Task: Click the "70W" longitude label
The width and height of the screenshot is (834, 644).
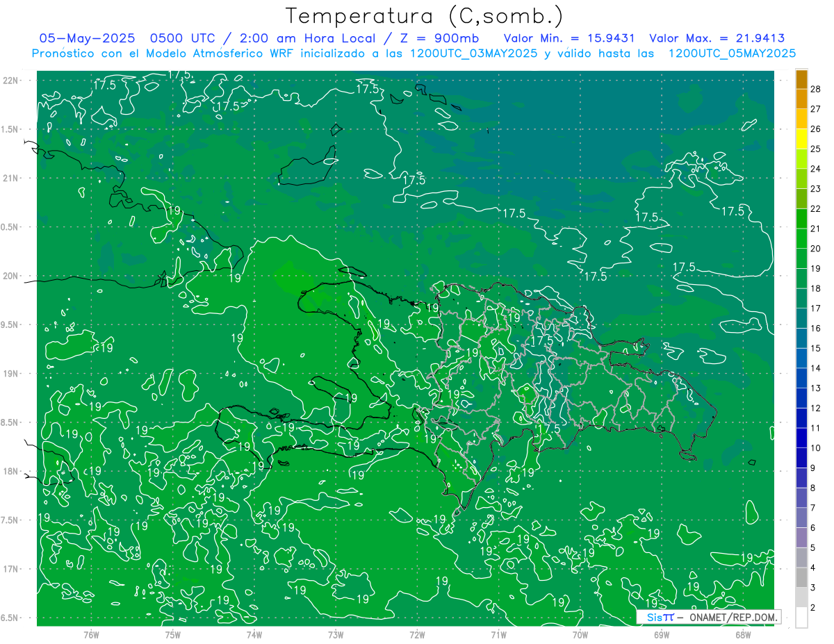Action: pos(580,634)
